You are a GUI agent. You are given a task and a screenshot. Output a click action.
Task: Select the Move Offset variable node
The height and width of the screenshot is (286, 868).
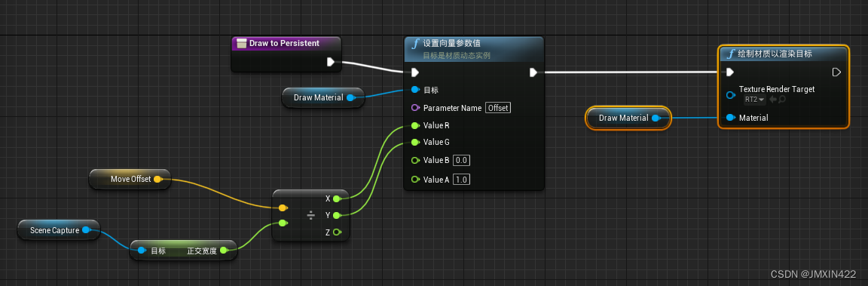130,179
